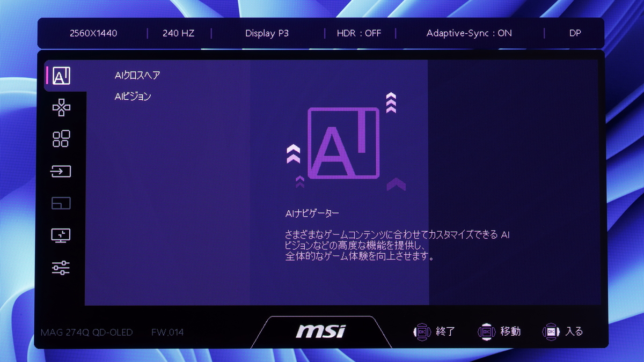Click the FW.014 firmware label
The width and height of the screenshot is (644, 362).
pos(167,333)
